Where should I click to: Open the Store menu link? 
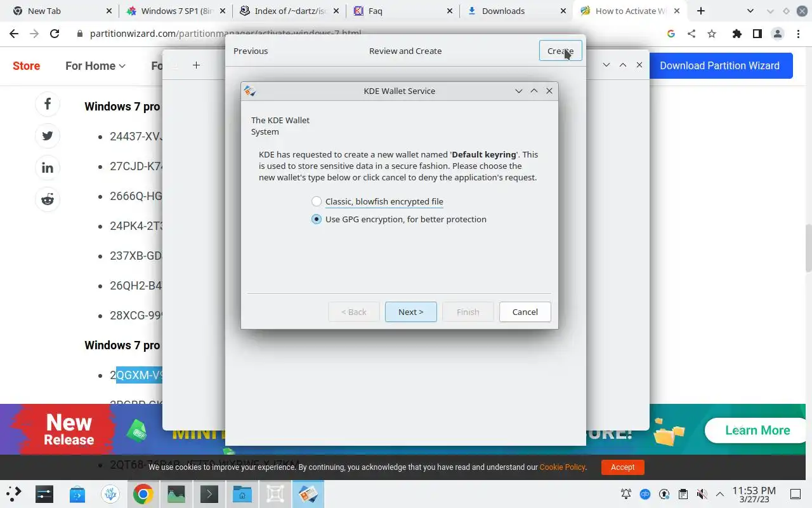tap(26, 65)
